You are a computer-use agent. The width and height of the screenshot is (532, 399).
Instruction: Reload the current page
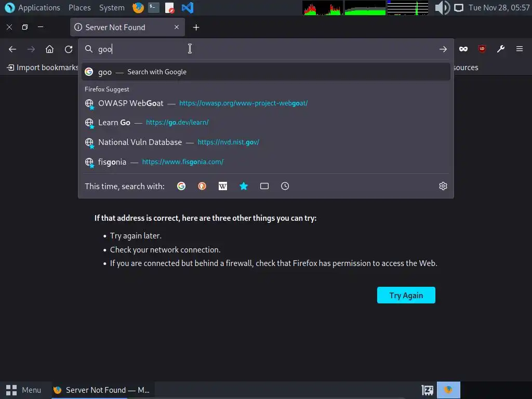[x=69, y=49]
